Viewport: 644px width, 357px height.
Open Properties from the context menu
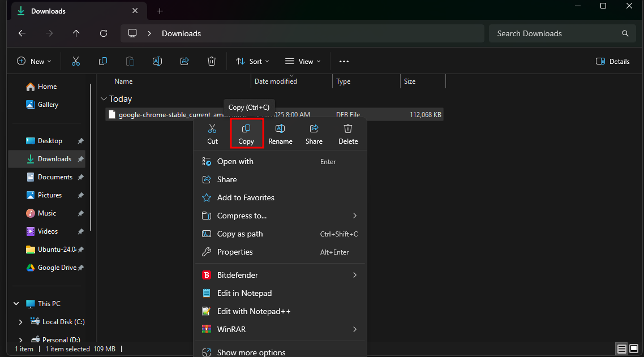click(x=280, y=252)
